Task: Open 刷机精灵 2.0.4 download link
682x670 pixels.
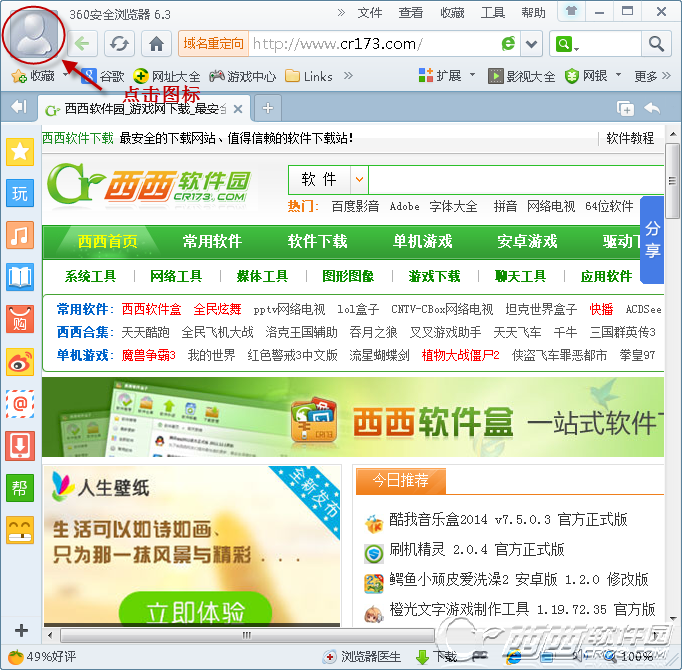Action: click(x=477, y=549)
